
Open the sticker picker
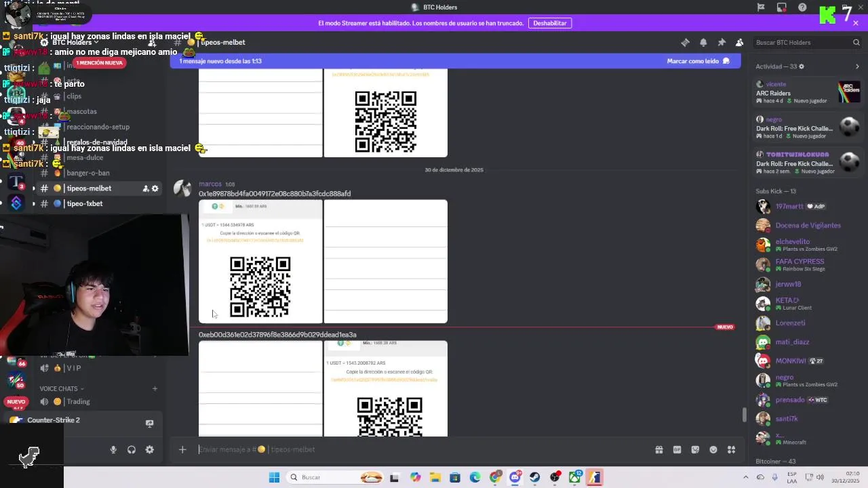point(695,449)
